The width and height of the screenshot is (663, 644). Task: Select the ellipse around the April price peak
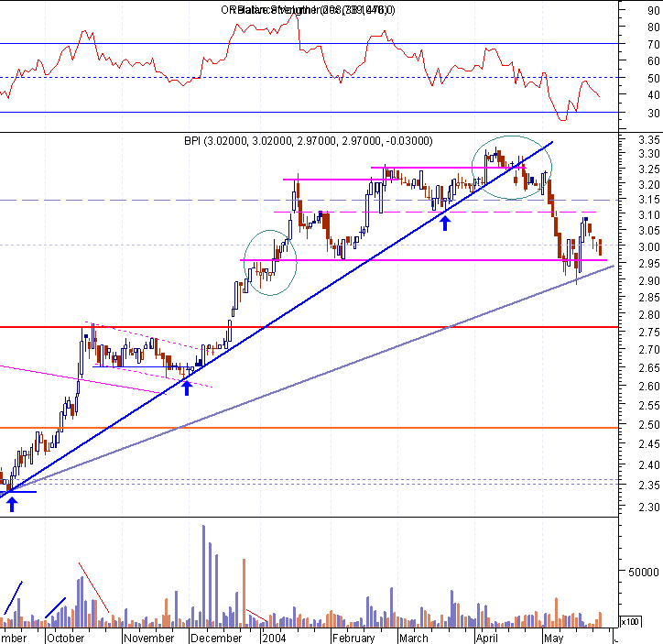click(x=512, y=168)
